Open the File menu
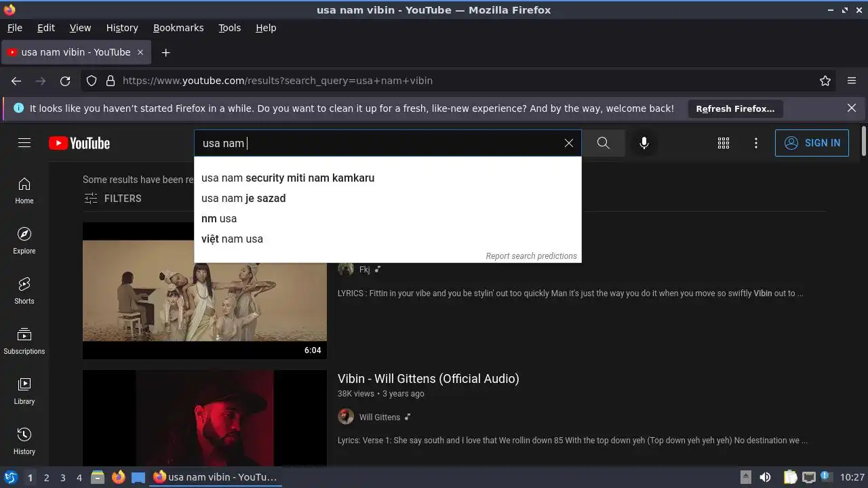Image resolution: width=868 pixels, height=488 pixels. click(x=15, y=28)
